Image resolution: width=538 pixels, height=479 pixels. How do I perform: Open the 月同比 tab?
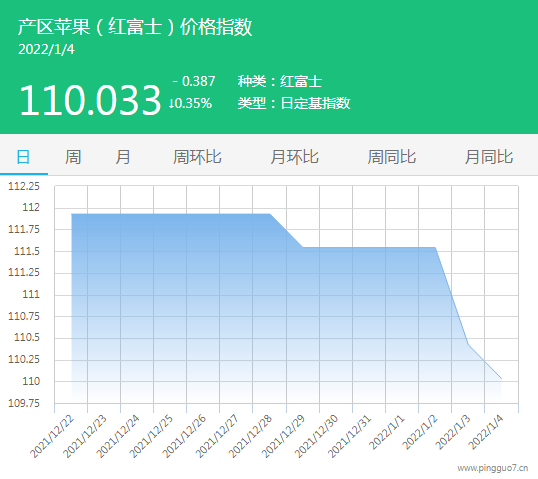pyautogui.click(x=489, y=157)
